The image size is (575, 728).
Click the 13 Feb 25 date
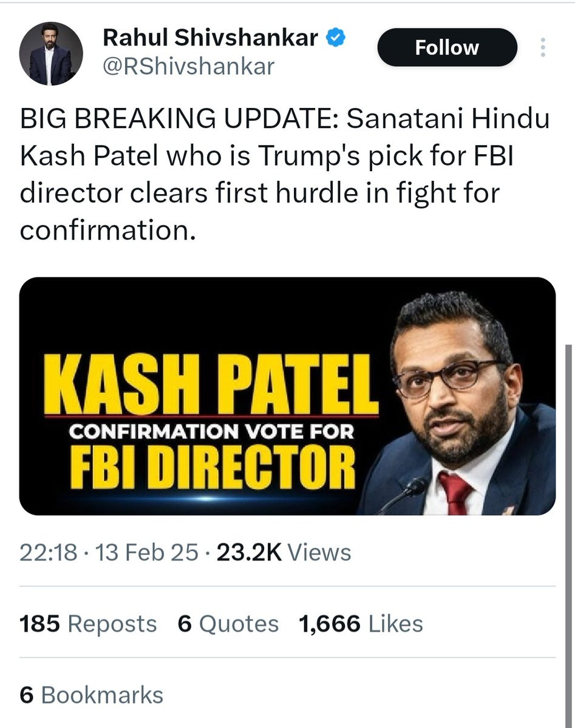[x=143, y=553]
